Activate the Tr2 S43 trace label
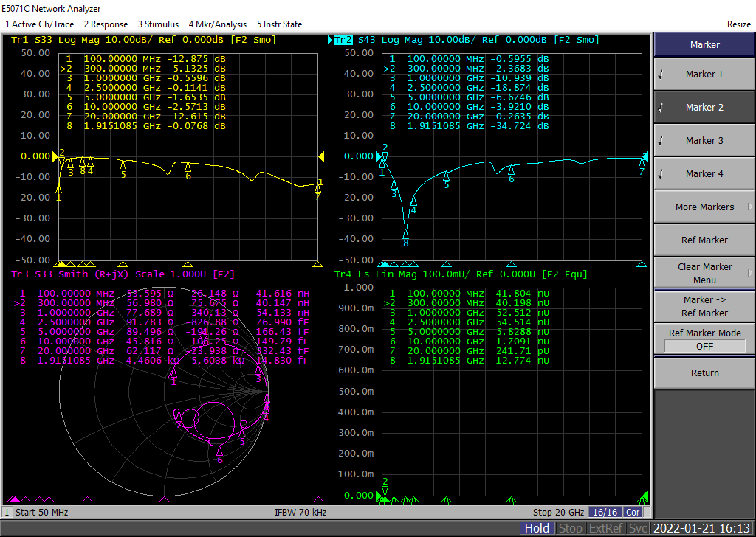756x537 pixels. tap(343, 40)
